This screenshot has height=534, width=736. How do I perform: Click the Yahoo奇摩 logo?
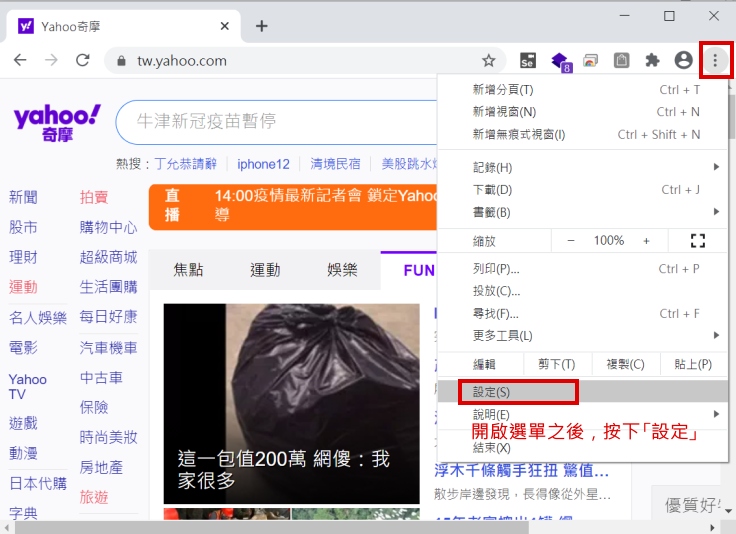pos(57,122)
